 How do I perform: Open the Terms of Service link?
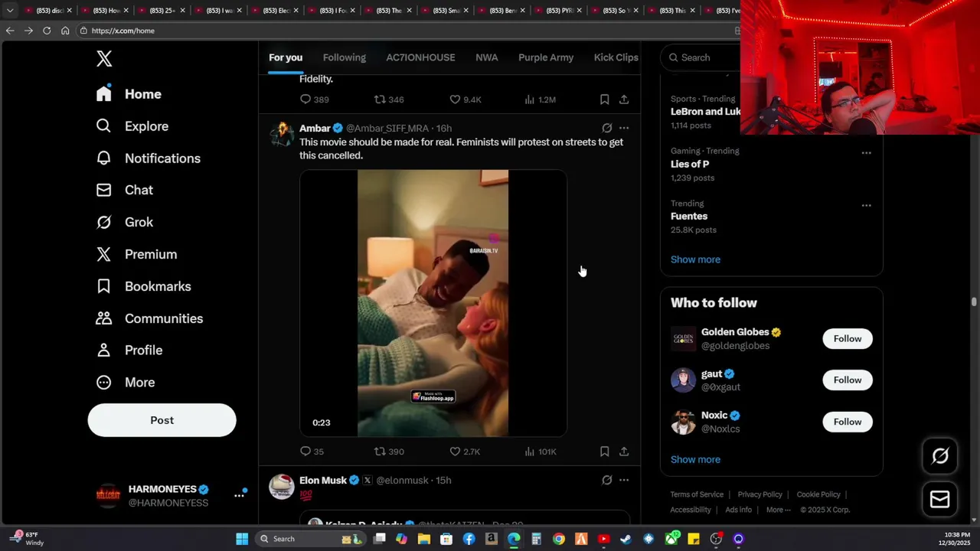coord(697,494)
